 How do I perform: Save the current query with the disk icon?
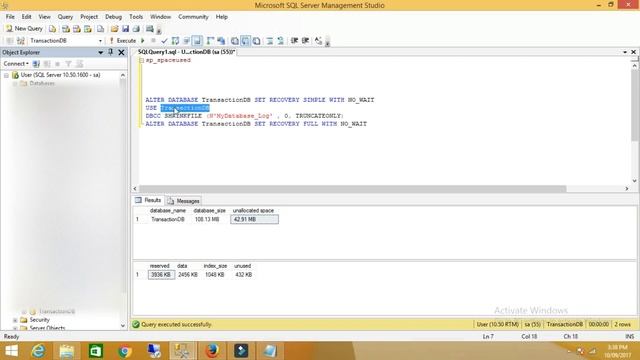point(125,29)
